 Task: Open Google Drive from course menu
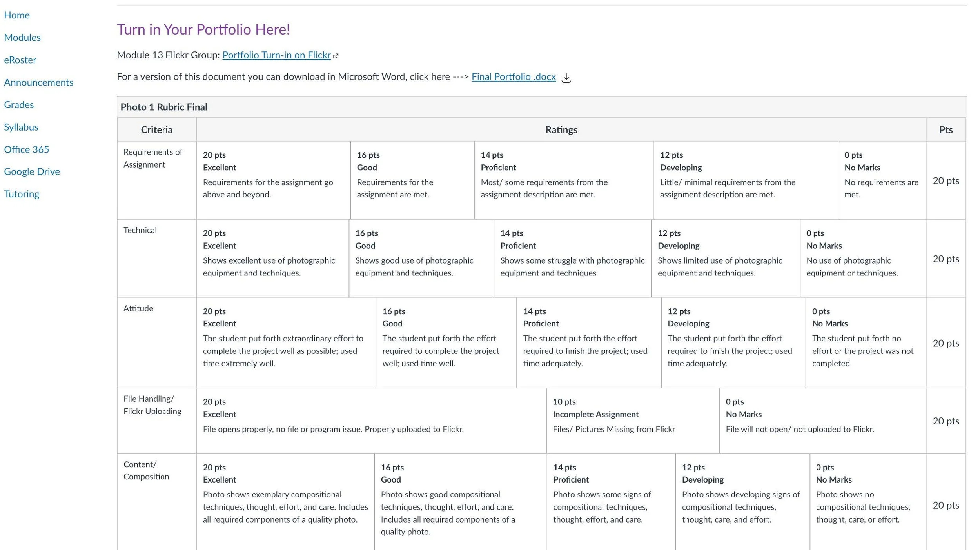point(32,171)
